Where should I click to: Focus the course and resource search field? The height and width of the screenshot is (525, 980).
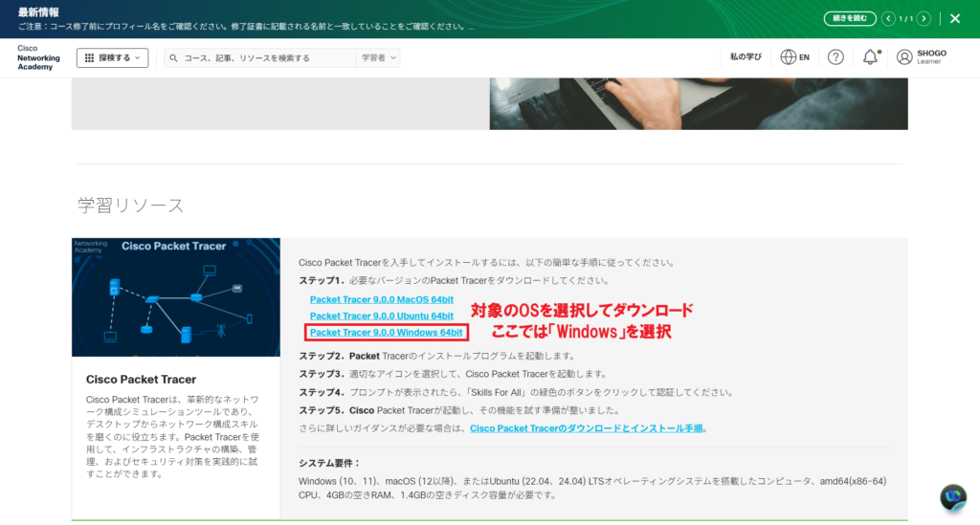coord(260,58)
